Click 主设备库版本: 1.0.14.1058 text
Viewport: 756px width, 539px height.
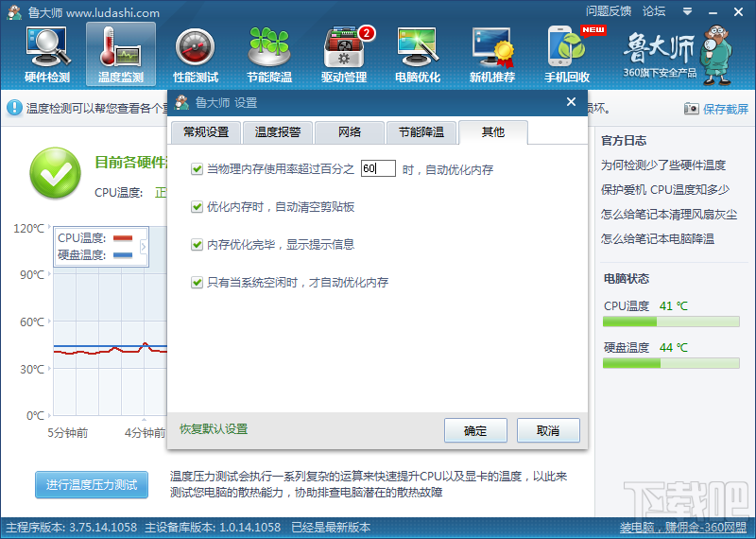click(213, 528)
